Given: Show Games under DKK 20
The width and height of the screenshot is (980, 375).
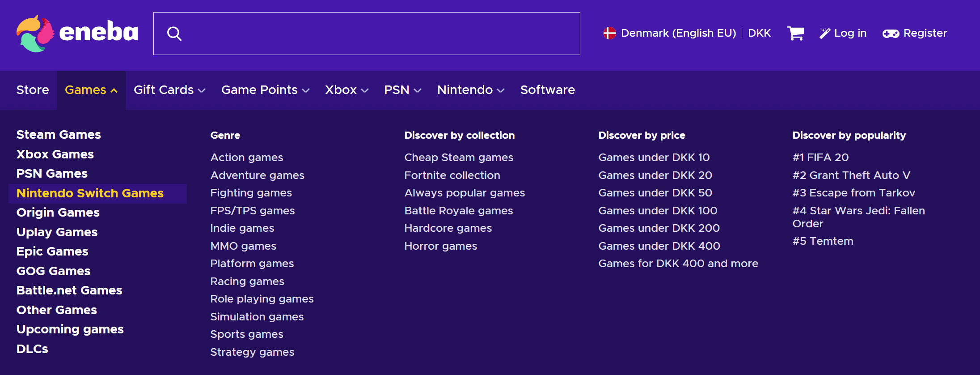Looking at the screenshot, I should (x=655, y=175).
